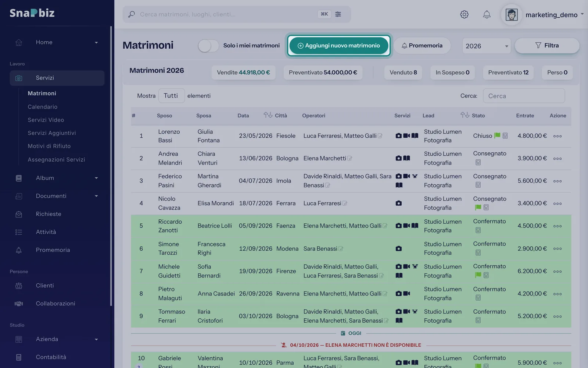
Task: Open actions menu for Michele Guidetti row
Action: [557, 272]
